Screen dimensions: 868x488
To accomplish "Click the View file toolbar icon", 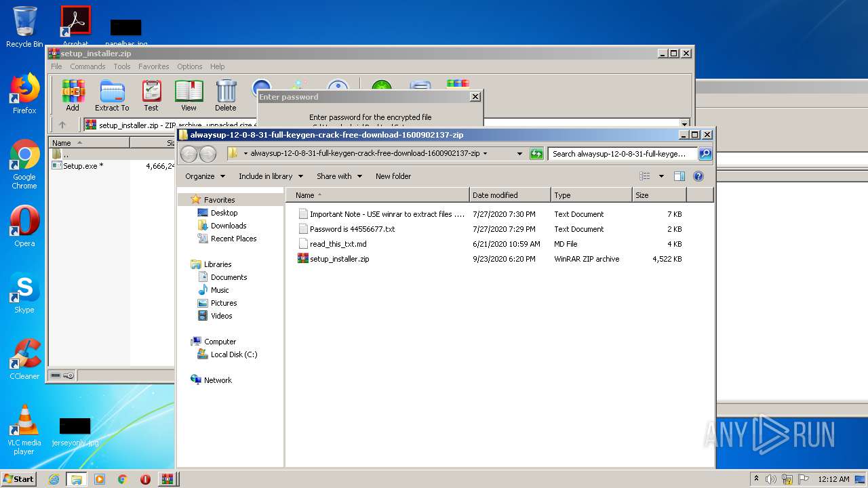I will [x=189, y=95].
